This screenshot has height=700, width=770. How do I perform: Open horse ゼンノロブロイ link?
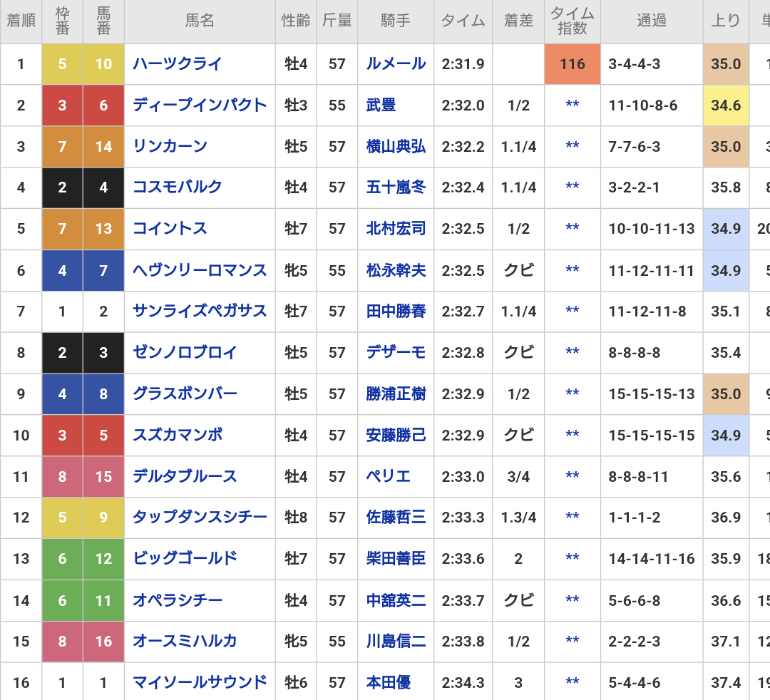pyautogui.click(x=185, y=353)
